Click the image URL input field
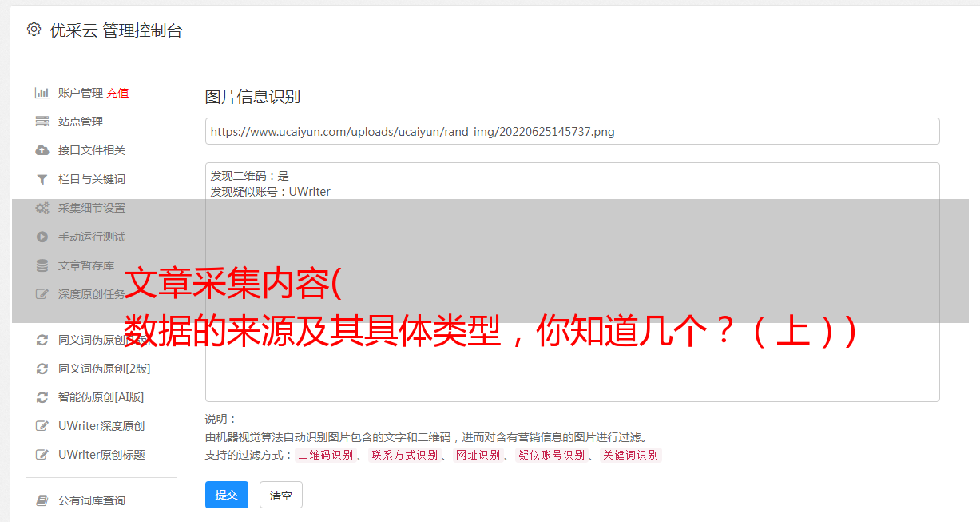The image size is (980, 522). point(572,131)
